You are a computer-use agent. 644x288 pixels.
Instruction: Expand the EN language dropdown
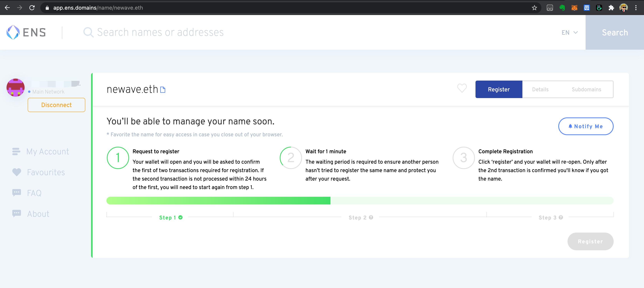(569, 33)
